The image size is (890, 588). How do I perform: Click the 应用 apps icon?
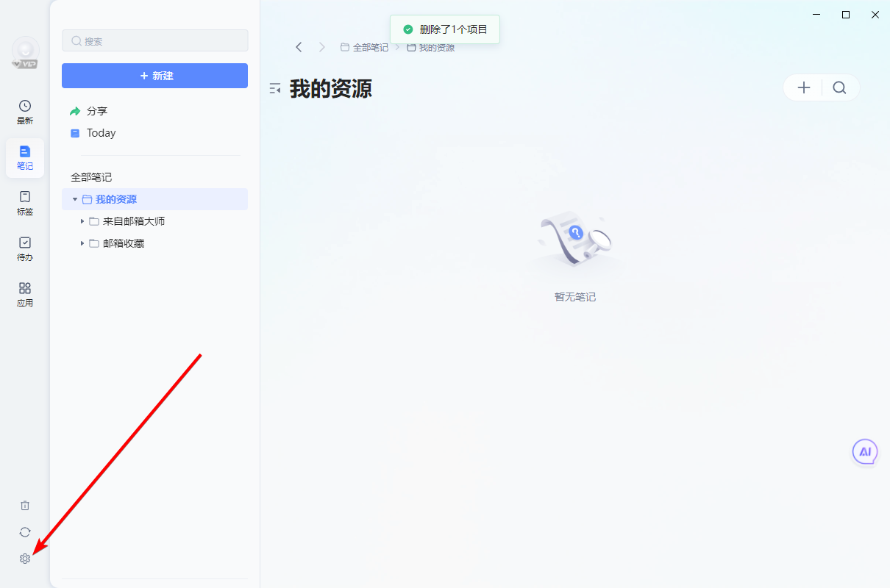coord(24,293)
